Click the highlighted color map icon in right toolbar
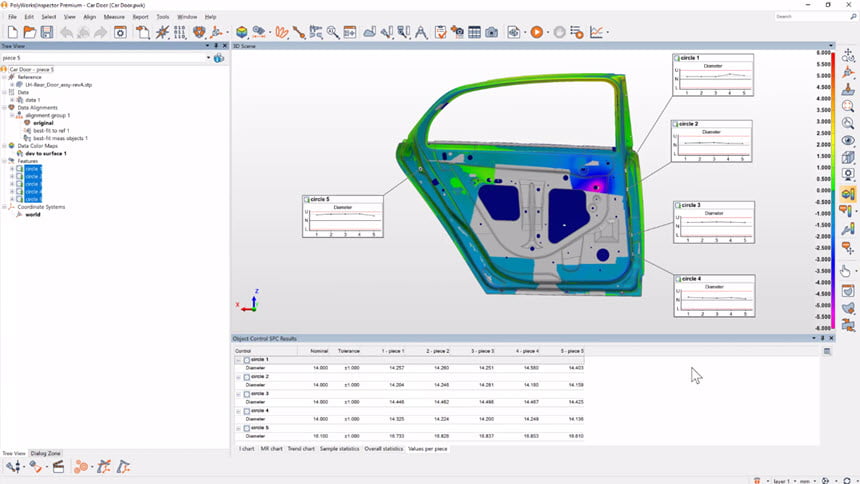Viewport: 860px width, 484px height. pyautogui.click(x=848, y=193)
